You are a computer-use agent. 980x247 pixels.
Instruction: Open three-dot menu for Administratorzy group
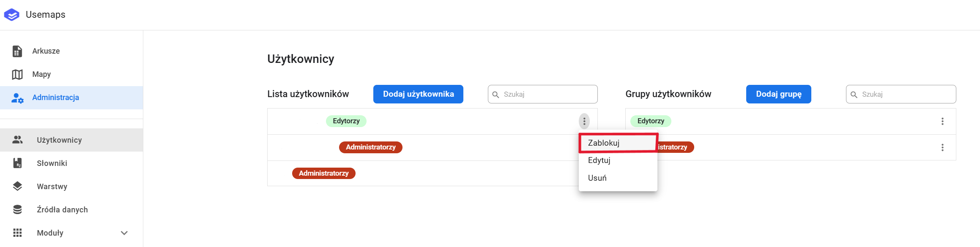[942, 147]
